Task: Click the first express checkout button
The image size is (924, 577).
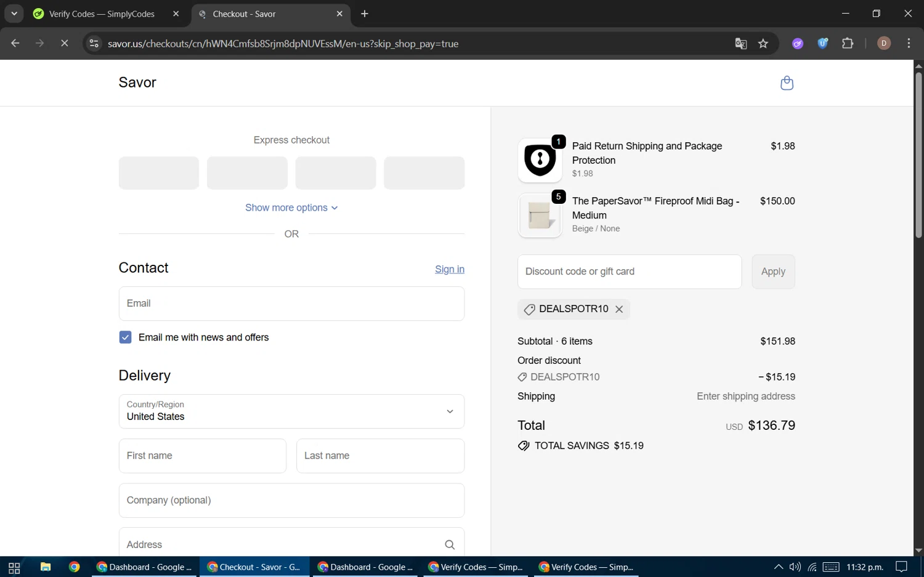Action: pyautogui.click(x=159, y=173)
